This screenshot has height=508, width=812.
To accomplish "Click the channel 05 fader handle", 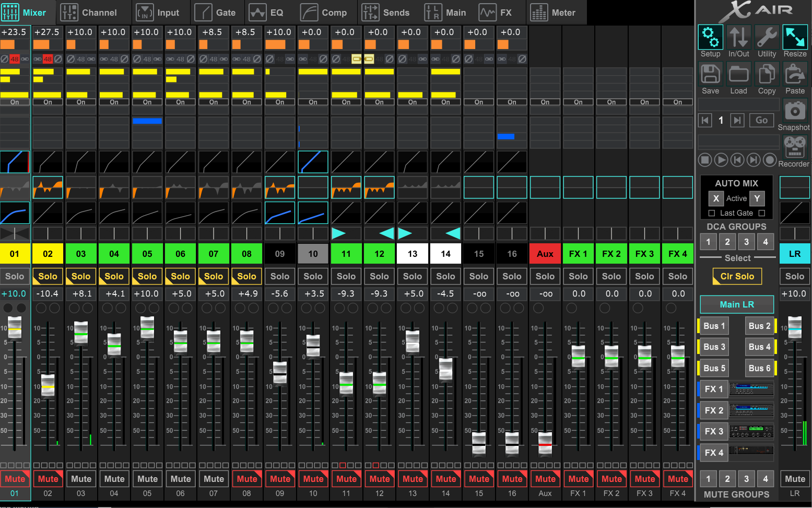I will tap(147, 328).
